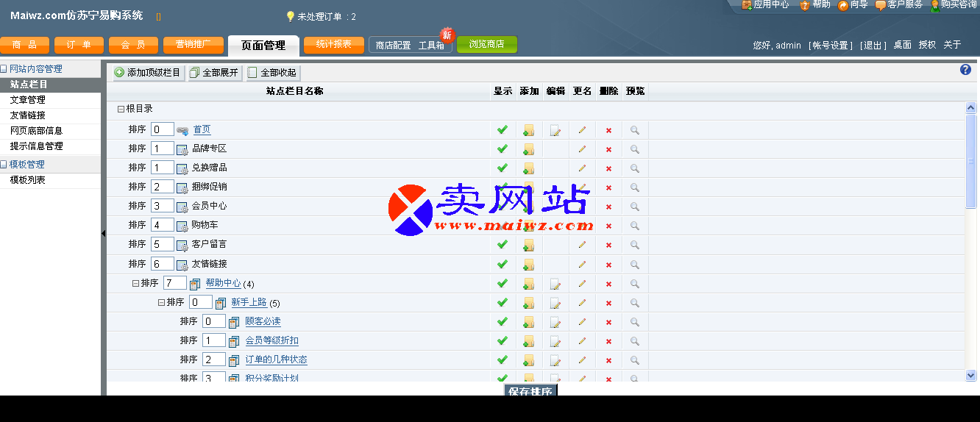This screenshot has height=422, width=980.
Task: Open the 统计报表 tab
Action: 334,45
